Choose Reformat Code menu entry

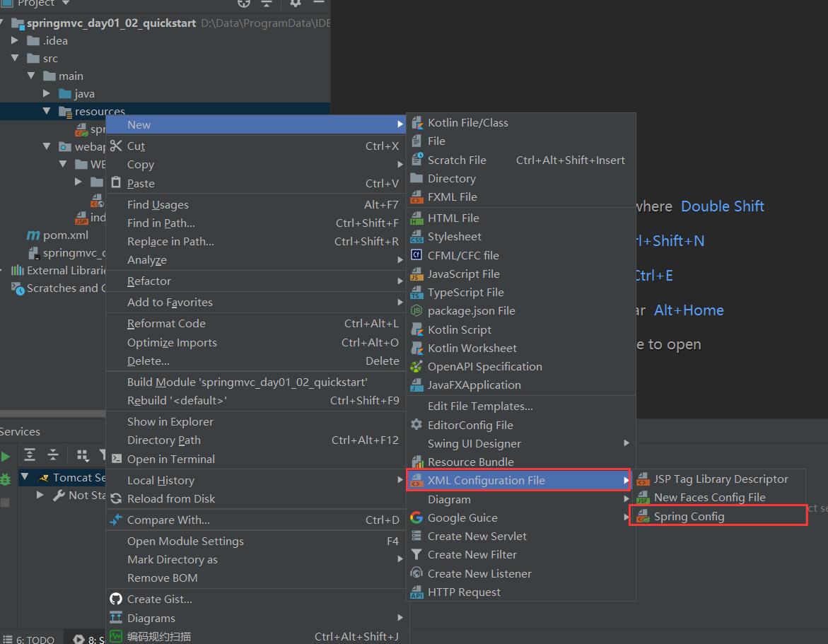(255, 324)
